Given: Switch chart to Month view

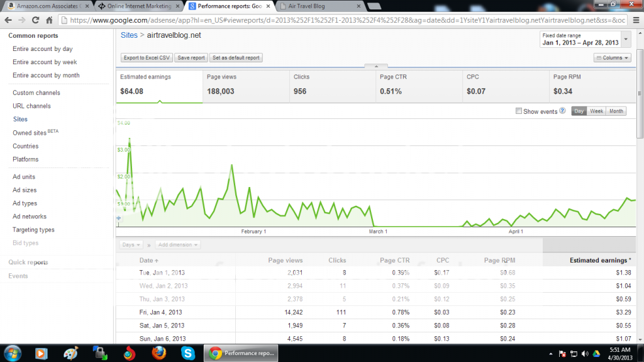Looking at the screenshot, I should click(x=616, y=111).
